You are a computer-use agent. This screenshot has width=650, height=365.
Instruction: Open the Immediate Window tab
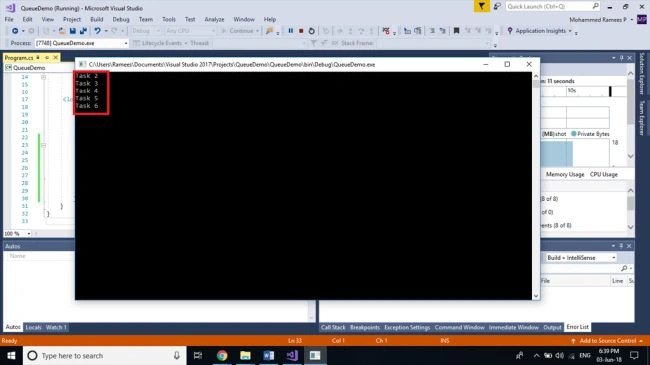pyautogui.click(x=514, y=327)
